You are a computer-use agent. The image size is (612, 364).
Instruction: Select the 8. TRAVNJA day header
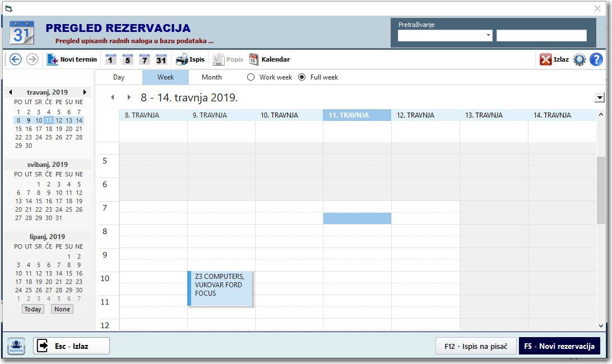(153, 115)
